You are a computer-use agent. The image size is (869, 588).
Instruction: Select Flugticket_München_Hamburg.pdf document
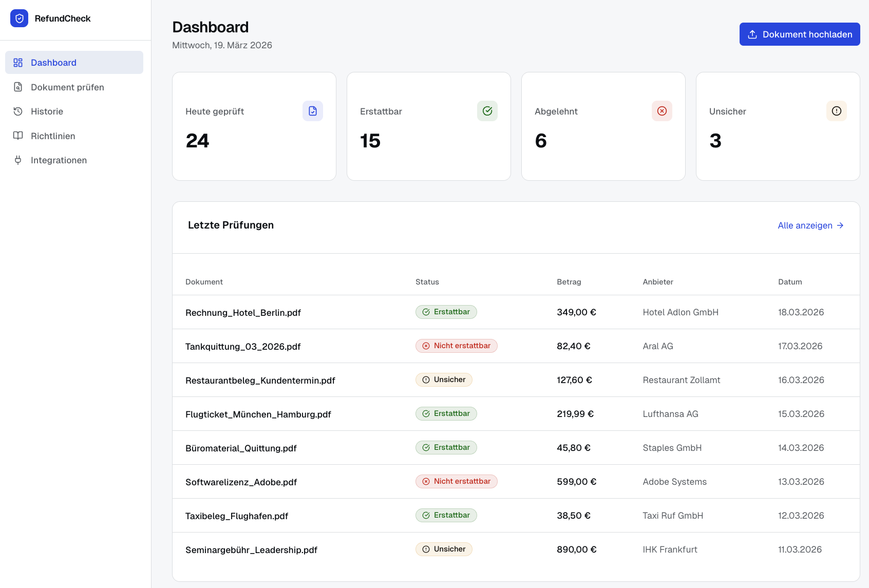(x=258, y=414)
